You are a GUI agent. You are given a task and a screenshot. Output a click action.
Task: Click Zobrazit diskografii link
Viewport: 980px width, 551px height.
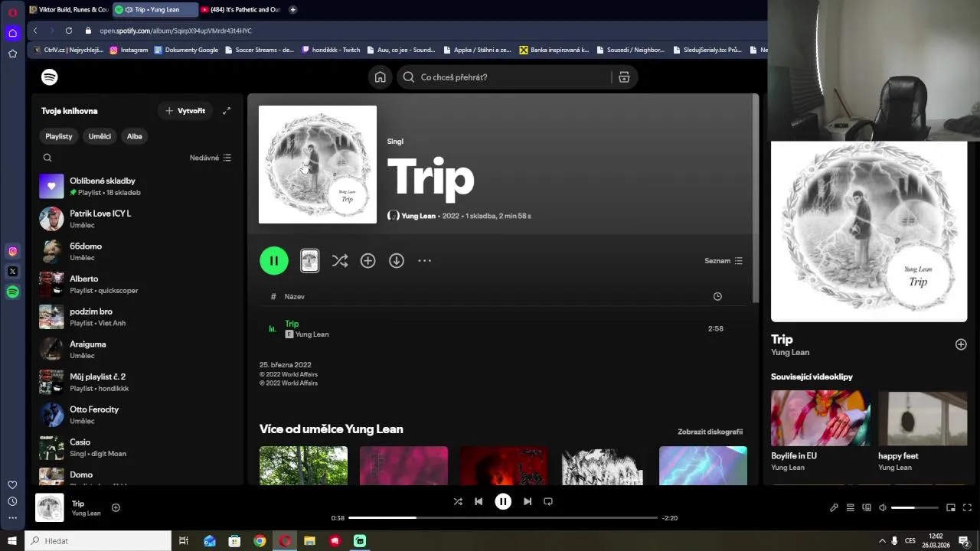coord(710,432)
